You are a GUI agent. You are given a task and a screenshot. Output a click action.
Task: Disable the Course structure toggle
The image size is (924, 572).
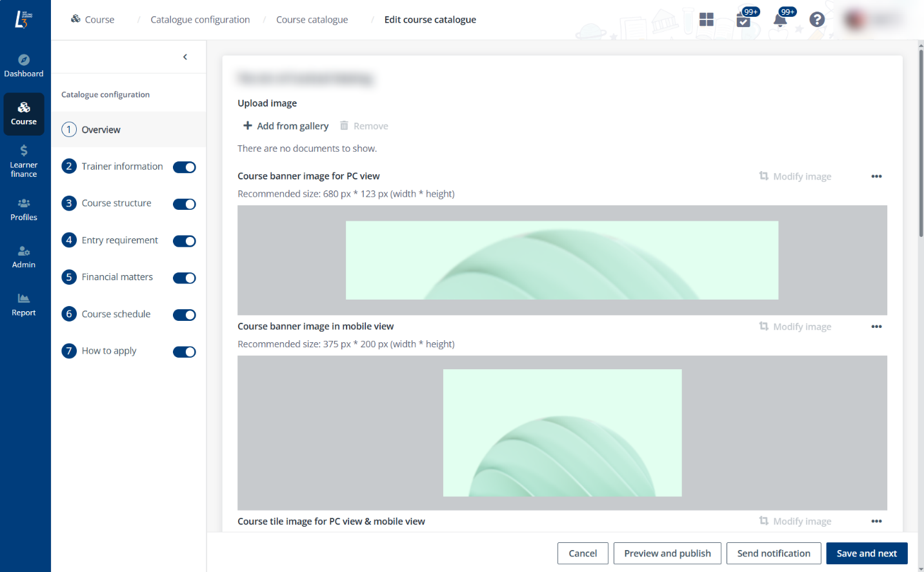coord(185,204)
